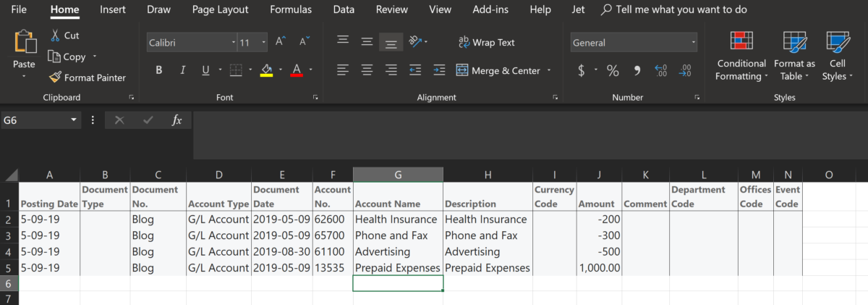Open General number format dropdown
This screenshot has height=305, width=868.
tap(694, 43)
